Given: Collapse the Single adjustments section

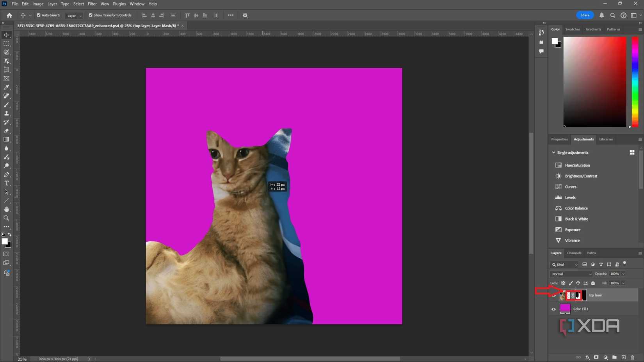Looking at the screenshot, I should pyautogui.click(x=553, y=152).
